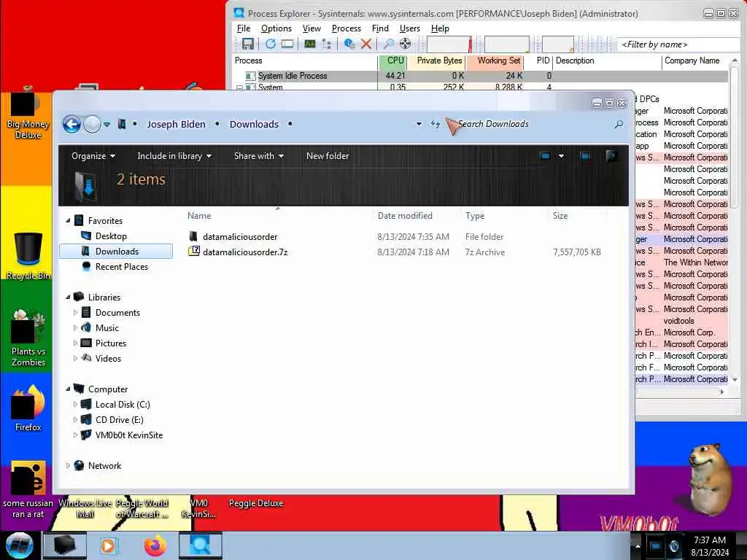747x560 pixels.
Task: Open the Share with dropdown
Action: (259, 156)
